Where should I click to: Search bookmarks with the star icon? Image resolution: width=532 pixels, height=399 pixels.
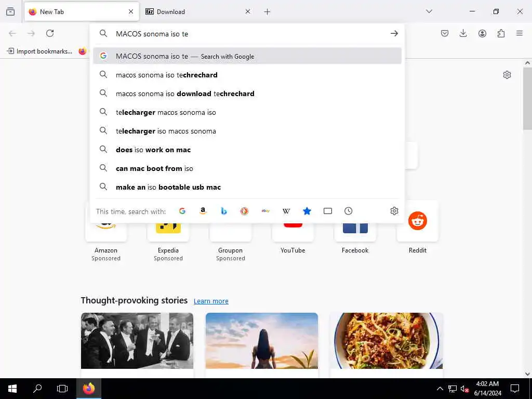click(x=307, y=211)
